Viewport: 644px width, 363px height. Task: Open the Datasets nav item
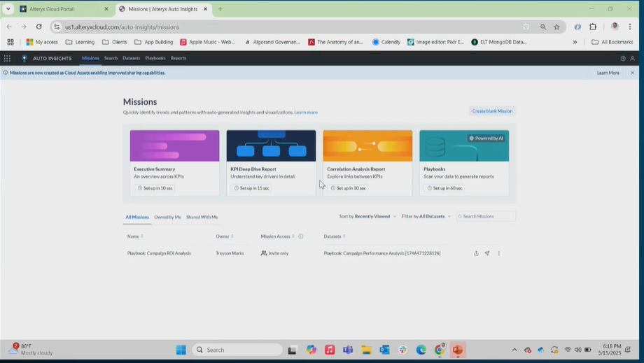(x=132, y=58)
